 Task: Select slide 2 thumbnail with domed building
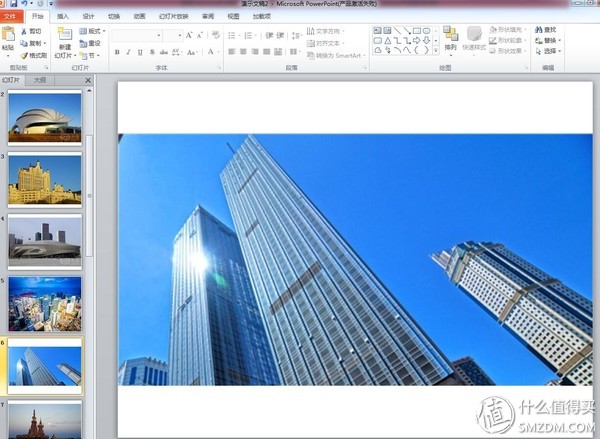pyautogui.click(x=45, y=118)
